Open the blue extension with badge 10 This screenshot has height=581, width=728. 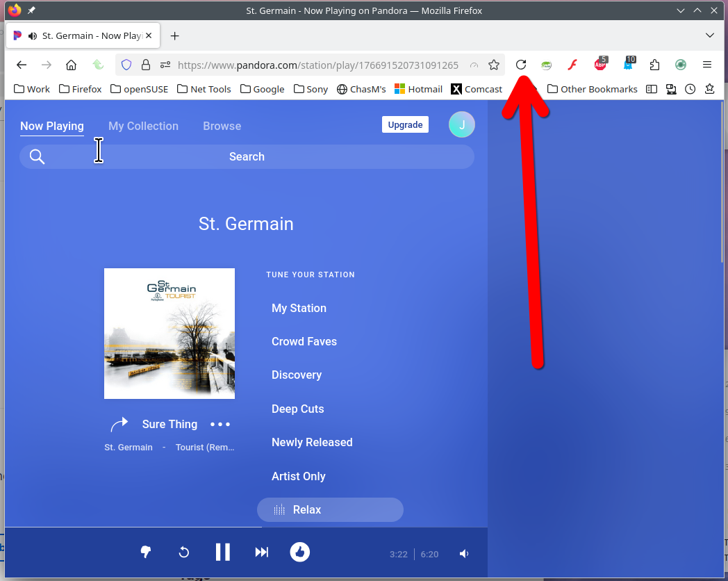[629, 64]
